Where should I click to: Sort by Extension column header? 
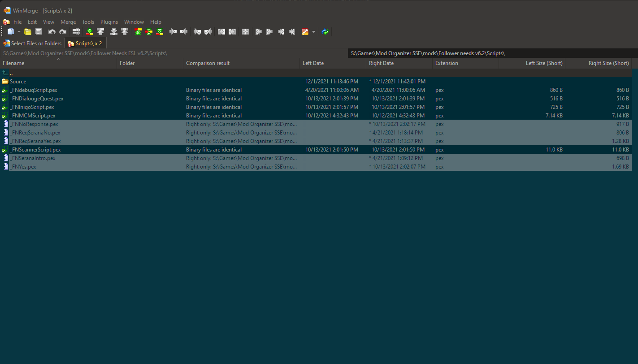click(x=465, y=63)
